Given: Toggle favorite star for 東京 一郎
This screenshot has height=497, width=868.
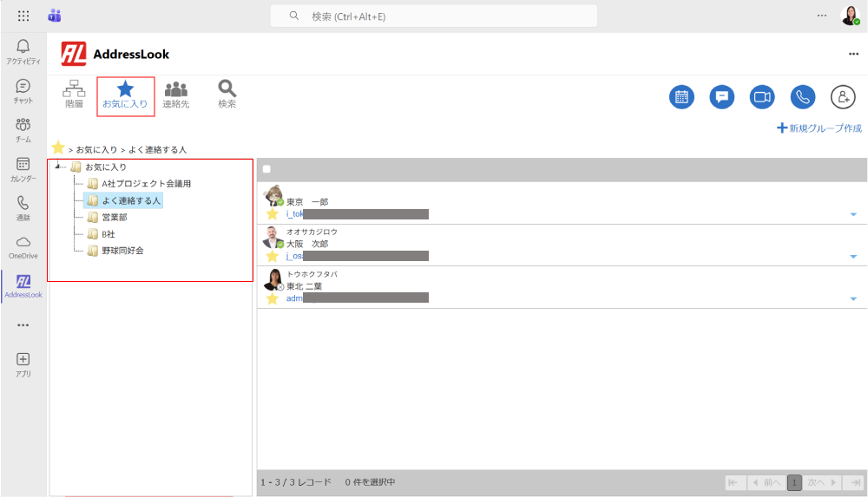Looking at the screenshot, I should pyautogui.click(x=272, y=214).
